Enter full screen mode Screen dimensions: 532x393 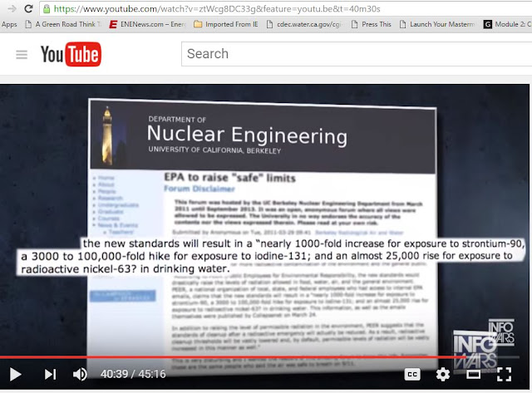(x=505, y=375)
